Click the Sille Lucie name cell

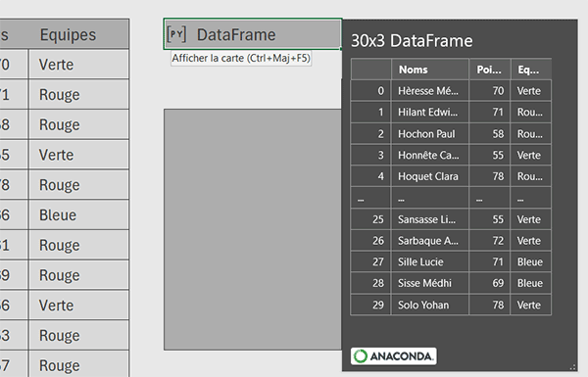pyautogui.click(x=430, y=262)
